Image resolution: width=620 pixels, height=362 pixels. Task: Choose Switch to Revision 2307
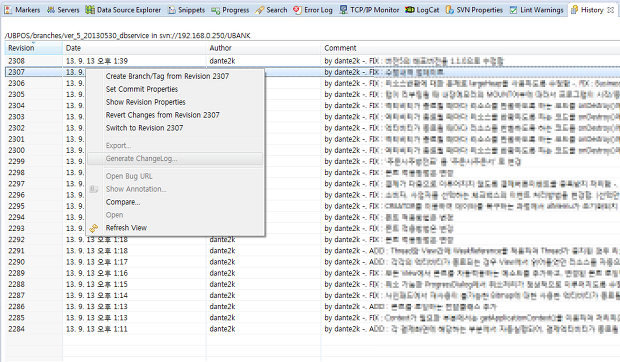click(x=175, y=128)
